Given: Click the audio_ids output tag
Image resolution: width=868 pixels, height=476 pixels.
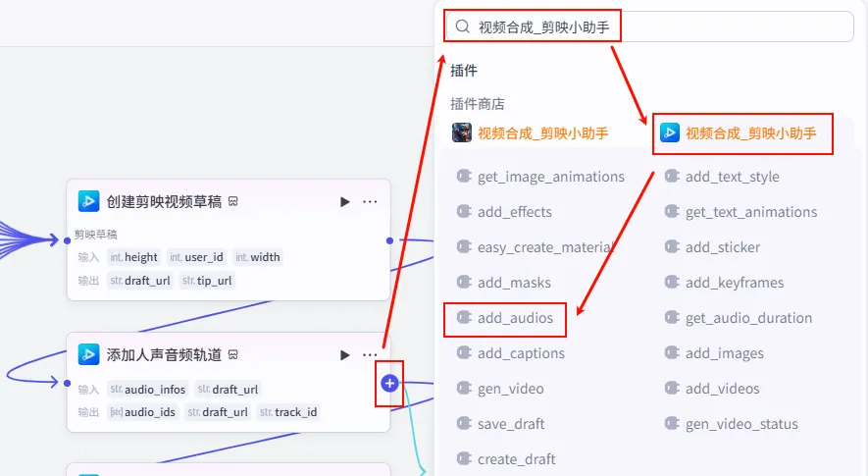Looking at the screenshot, I should [x=143, y=412].
